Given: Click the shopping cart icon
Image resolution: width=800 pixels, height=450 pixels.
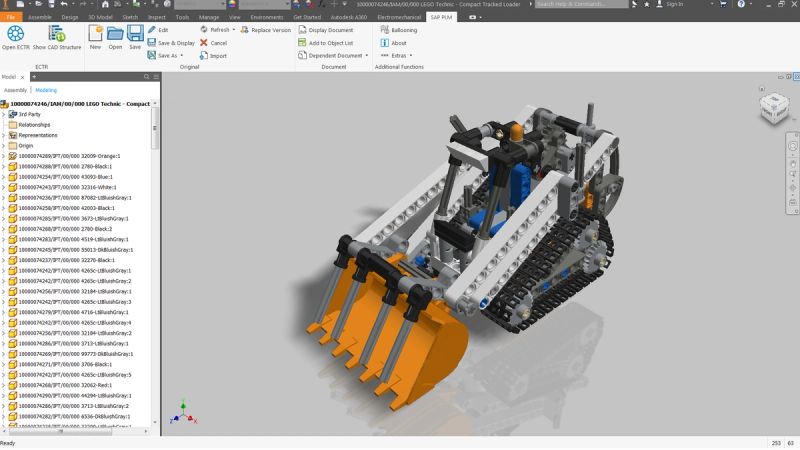Looking at the screenshot, I should (x=723, y=4).
